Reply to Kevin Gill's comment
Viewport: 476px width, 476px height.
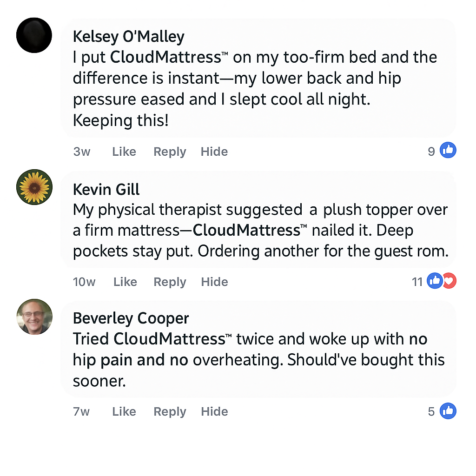click(170, 282)
